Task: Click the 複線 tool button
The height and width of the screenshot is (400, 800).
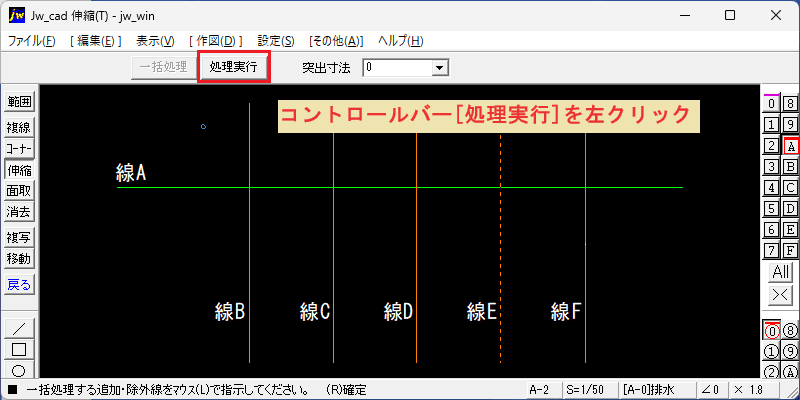Action: click(x=19, y=128)
